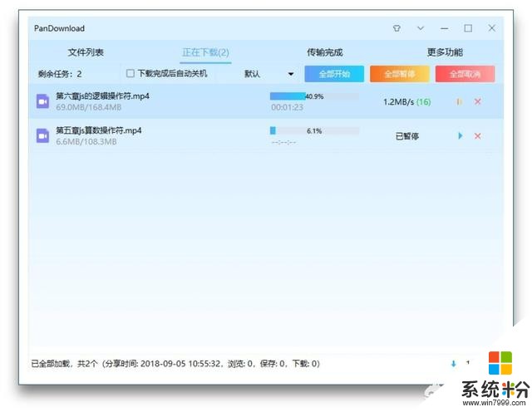Switch to the 文件列表 tab
Image resolution: width=532 pixels, height=412 pixels.
point(86,52)
